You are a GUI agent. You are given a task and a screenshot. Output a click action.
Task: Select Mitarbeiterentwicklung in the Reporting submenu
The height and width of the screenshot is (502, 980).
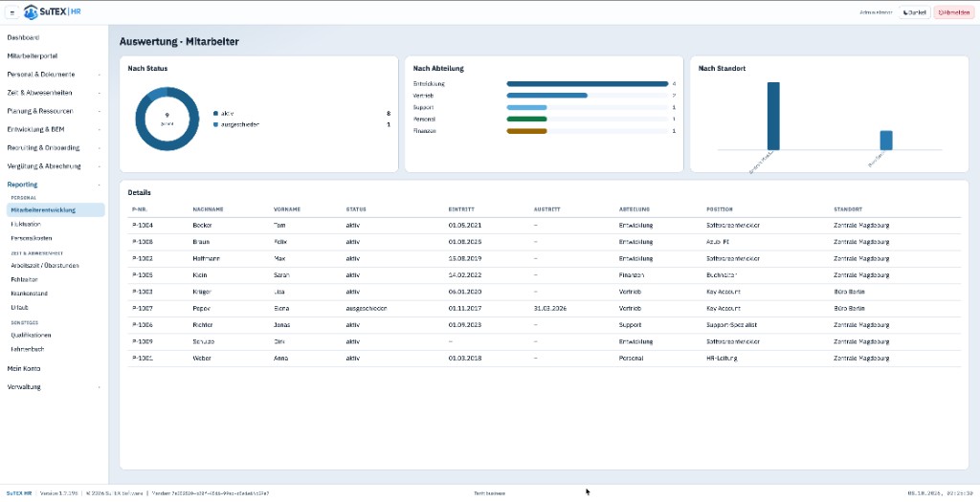[54, 209]
